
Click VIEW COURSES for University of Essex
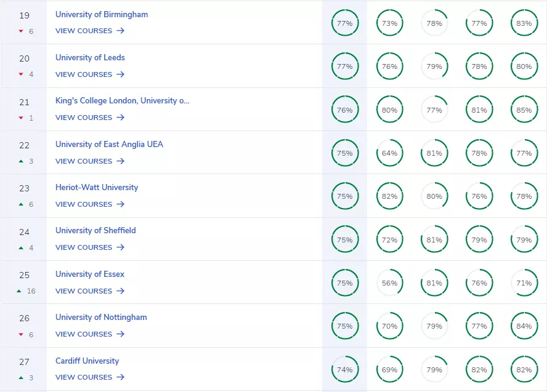tap(84, 291)
